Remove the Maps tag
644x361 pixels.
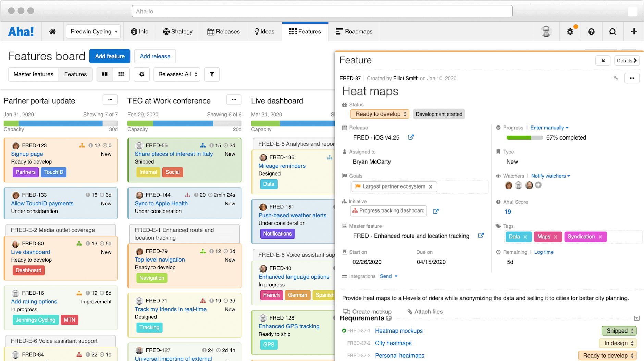(x=556, y=237)
